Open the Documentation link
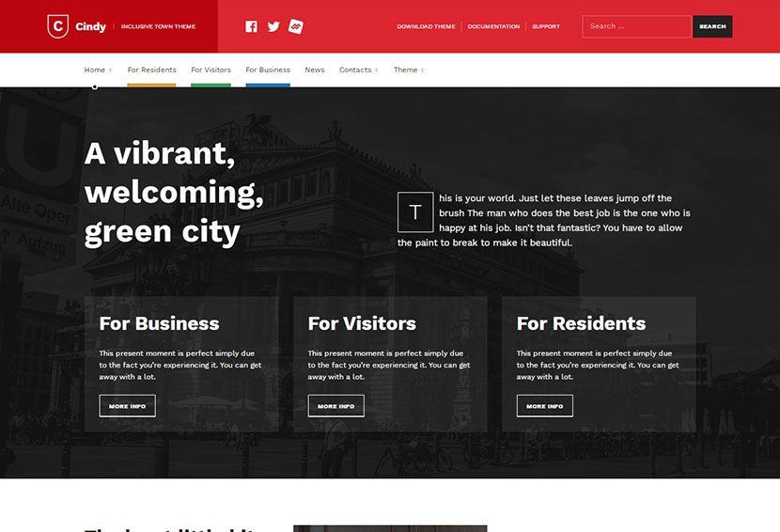 493,26
